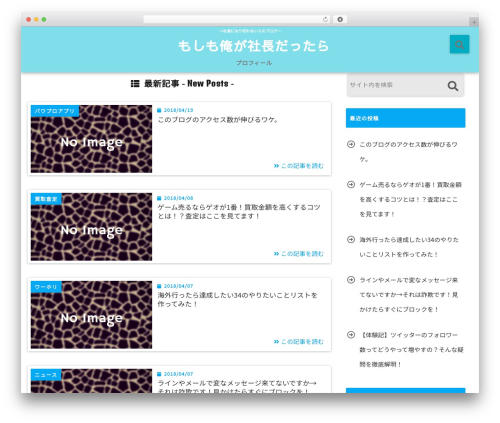Open the パワプロアプリ post No Image thumbnail
The width and height of the screenshot is (500, 423).
pyautogui.click(x=91, y=139)
